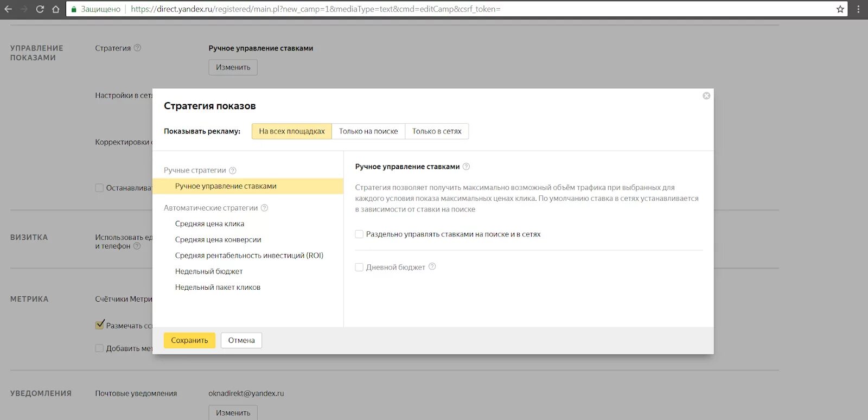Click the Ручные стратегии section label
Image resolution: width=868 pixels, height=420 pixels.
tap(195, 170)
